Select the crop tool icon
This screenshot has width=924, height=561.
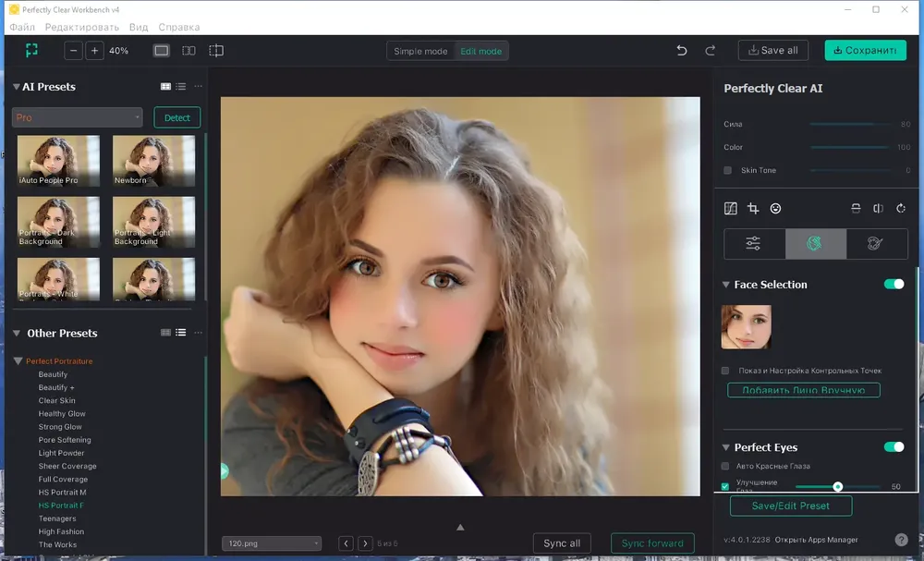(x=753, y=209)
